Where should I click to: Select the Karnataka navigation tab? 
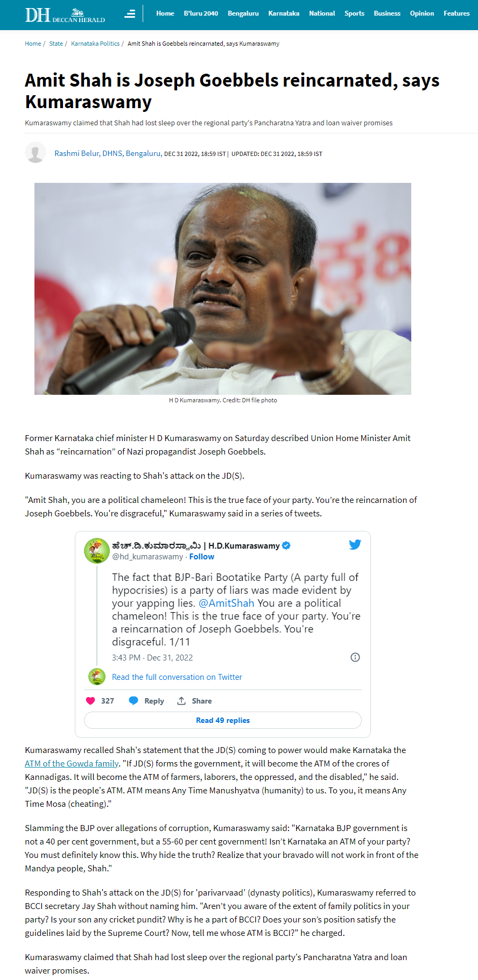pyautogui.click(x=284, y=13)
